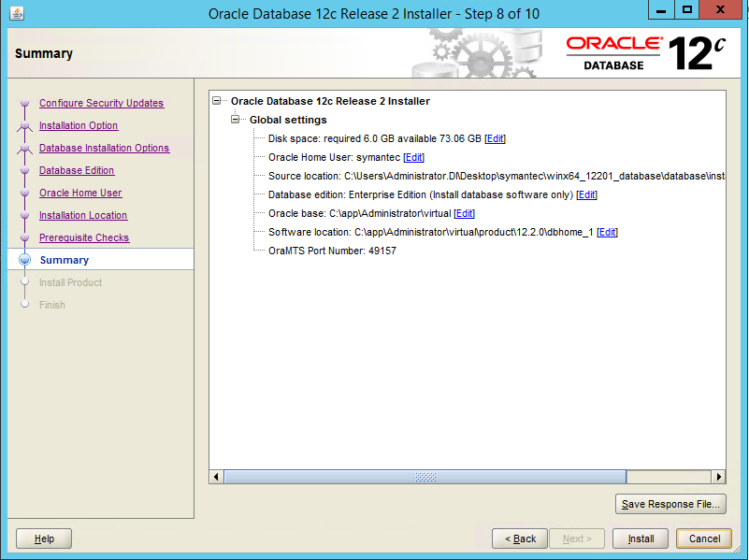Collapse the Global settings node
Image resolution: width=749 pixels, height=560 pixels.
(x=236, y=120)
